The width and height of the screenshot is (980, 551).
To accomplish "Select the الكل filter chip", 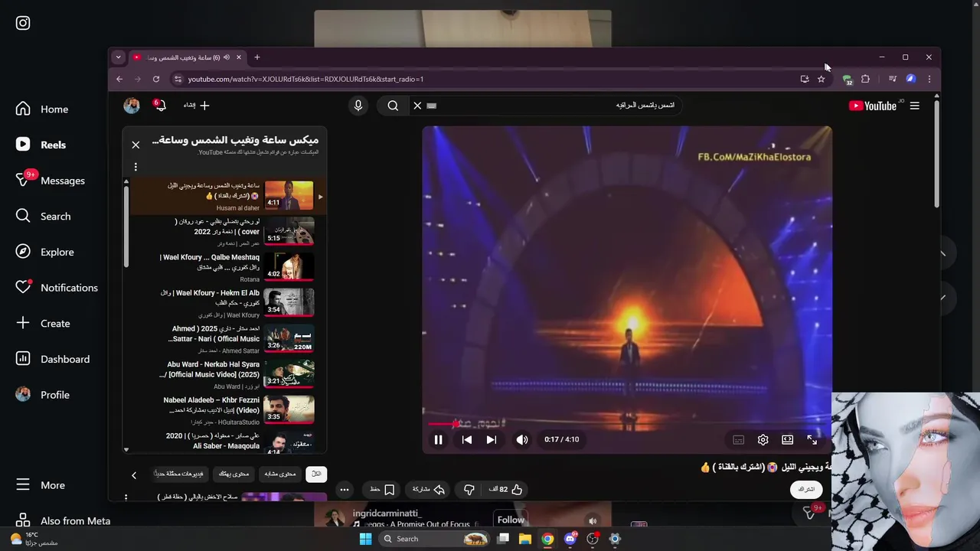I will pos(315,474).
